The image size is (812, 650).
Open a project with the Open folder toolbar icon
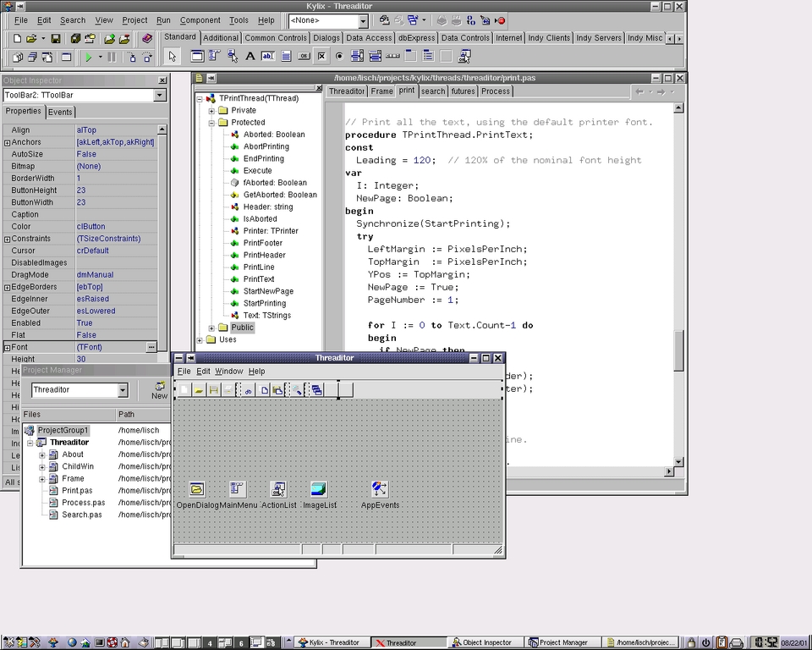[31, 37]
